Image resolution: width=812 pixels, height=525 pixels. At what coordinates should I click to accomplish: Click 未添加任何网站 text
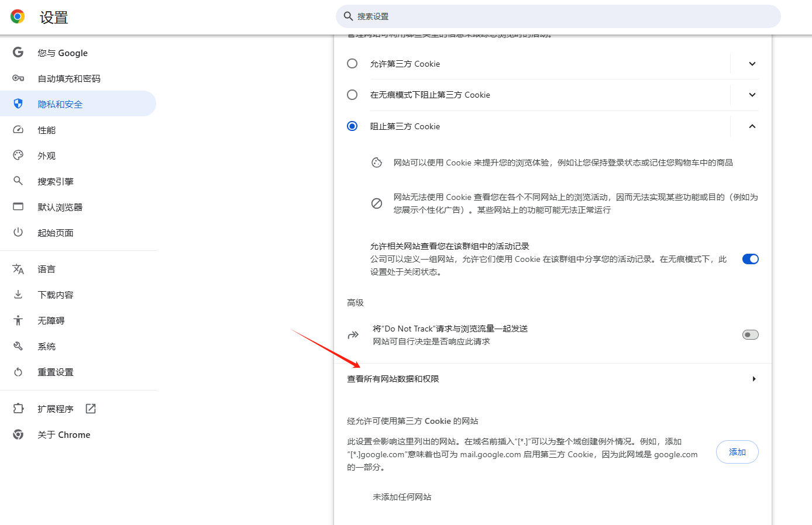(x=402, y=497)
